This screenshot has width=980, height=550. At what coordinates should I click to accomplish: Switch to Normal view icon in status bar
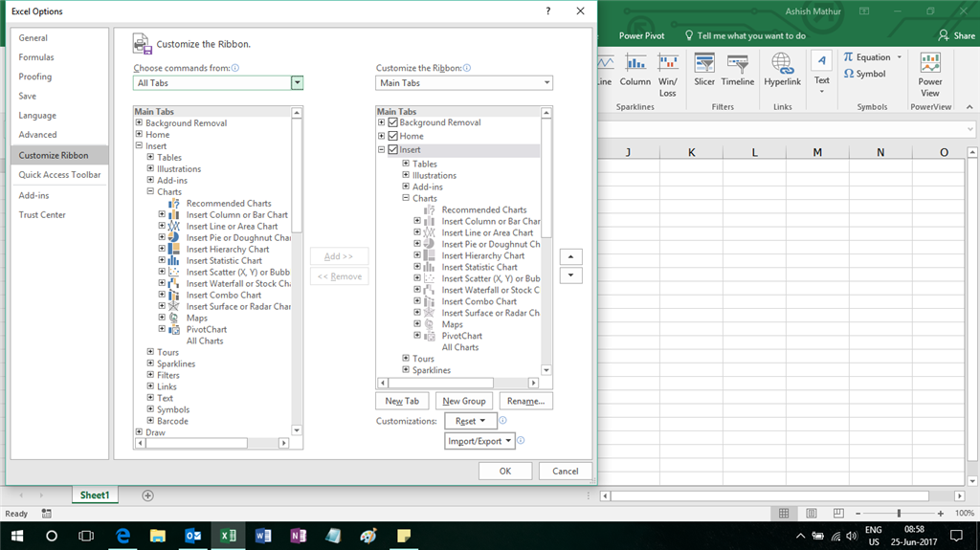pos(784,513)
